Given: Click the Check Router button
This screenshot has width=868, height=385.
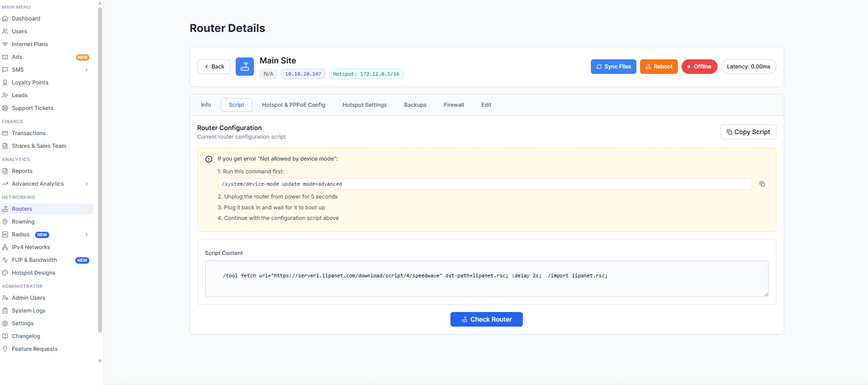Looking at the screenshot, I should click(x=486, y=319).
